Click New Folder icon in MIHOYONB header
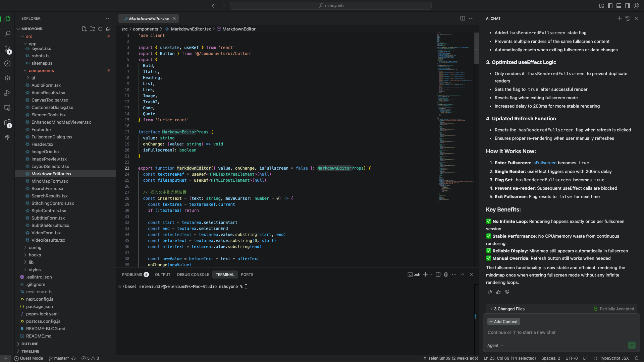Image resolution: width=644 pixels, height=362 pixels. [x=92, y=29]
